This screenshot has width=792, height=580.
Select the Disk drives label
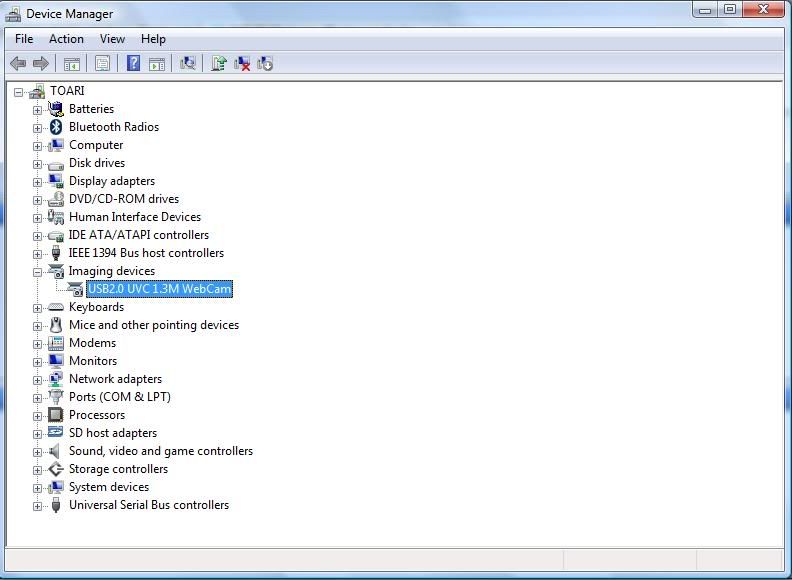pos(97,163)
